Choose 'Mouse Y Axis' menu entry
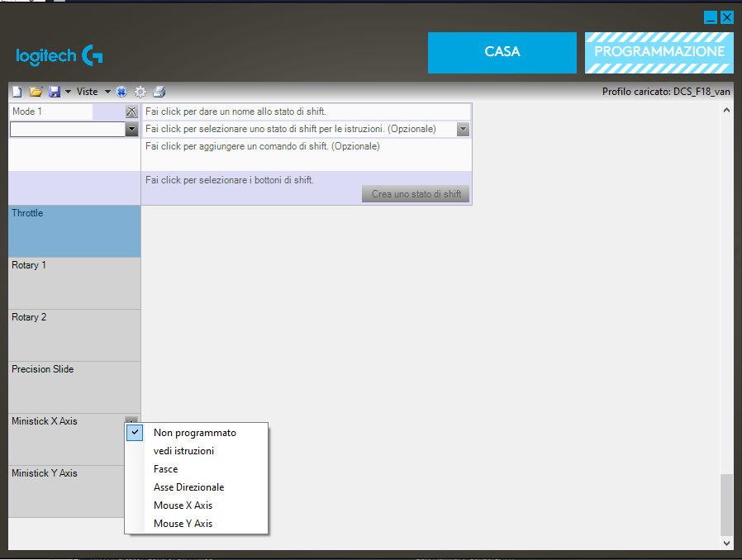 pyautogui.click(x=197, y=524)
